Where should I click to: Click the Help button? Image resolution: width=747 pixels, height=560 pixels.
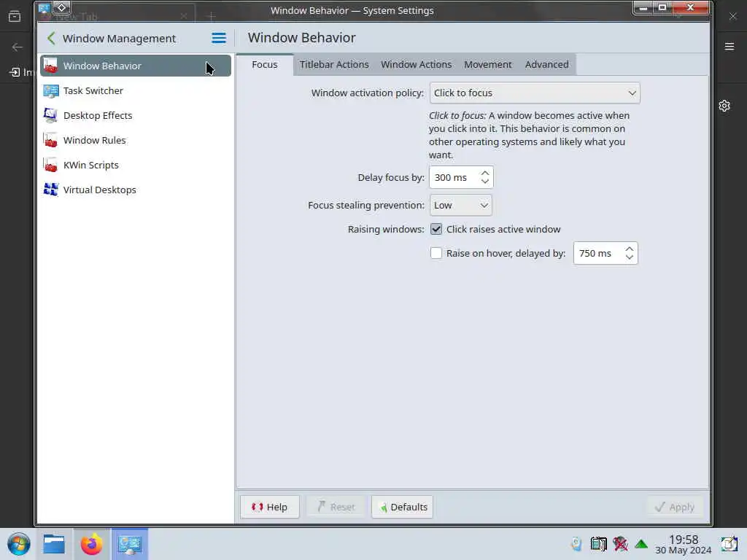[x=270, y=507]
